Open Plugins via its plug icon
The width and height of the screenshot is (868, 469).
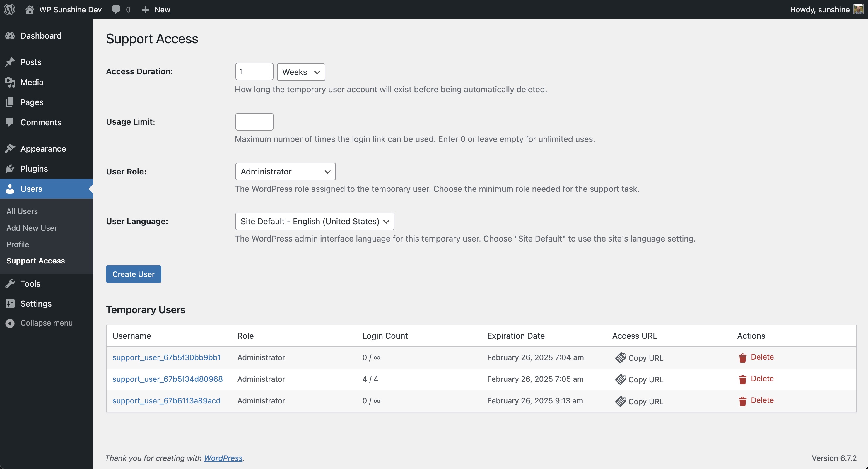point(10,168)
